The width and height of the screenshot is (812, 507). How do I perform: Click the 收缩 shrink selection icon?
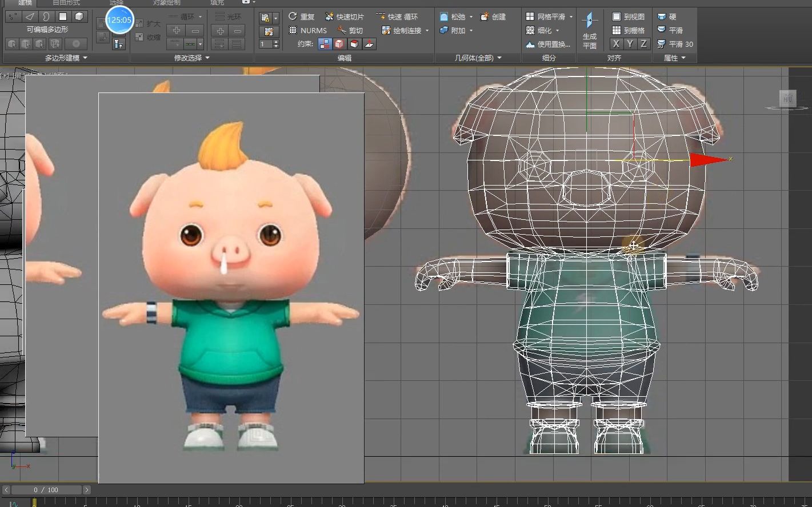pyautogui.click(x=140, y=37)
